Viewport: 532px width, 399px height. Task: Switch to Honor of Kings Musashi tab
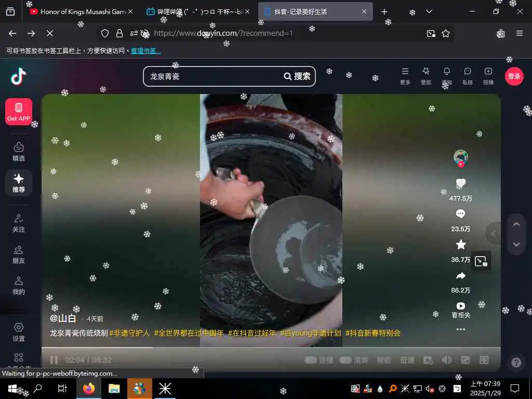(x=82, y=11)
